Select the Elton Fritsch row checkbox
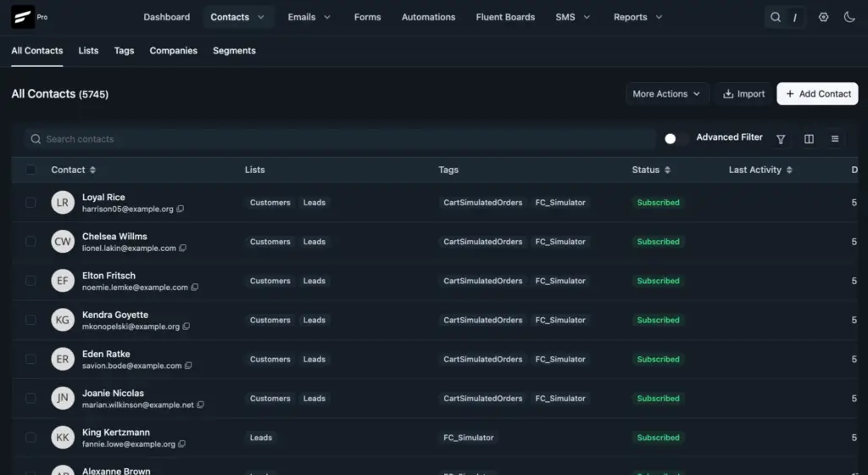The width and height of the screenshot is (868, 475). click(31, 281)
